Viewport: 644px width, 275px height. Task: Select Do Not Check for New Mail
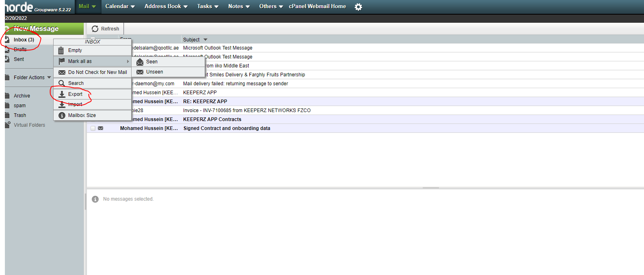click(x=97, y=72)
